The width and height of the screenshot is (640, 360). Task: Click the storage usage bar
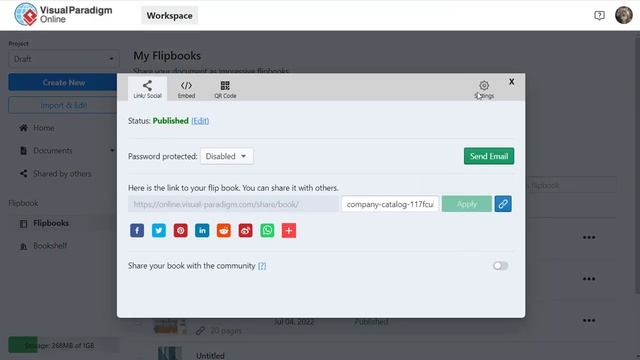[64, 345]
